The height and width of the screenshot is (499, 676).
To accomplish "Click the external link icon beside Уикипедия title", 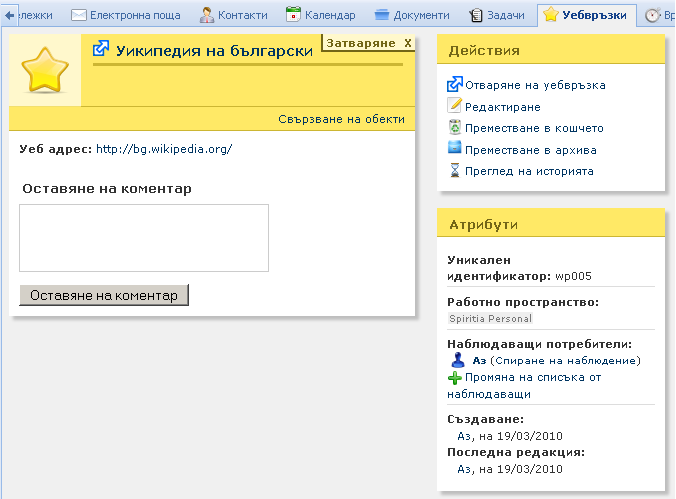I will point(101,49).
